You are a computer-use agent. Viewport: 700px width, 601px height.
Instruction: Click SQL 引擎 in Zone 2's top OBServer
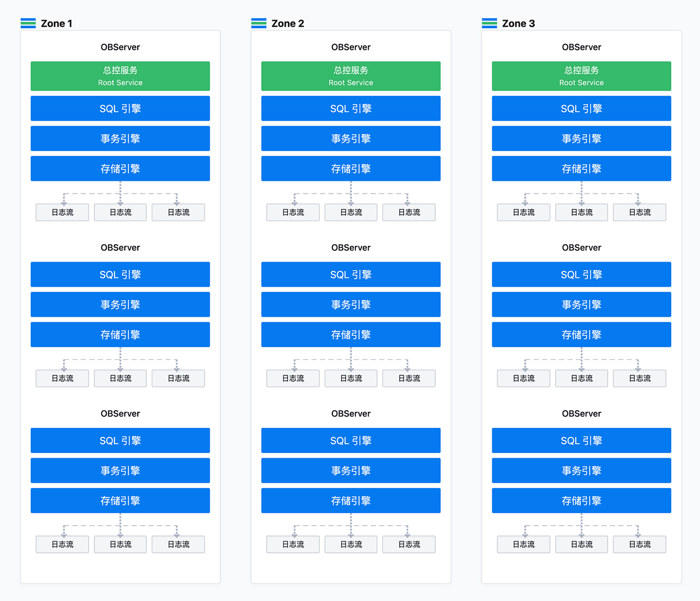pyautogui.click(x=351, y=109)
